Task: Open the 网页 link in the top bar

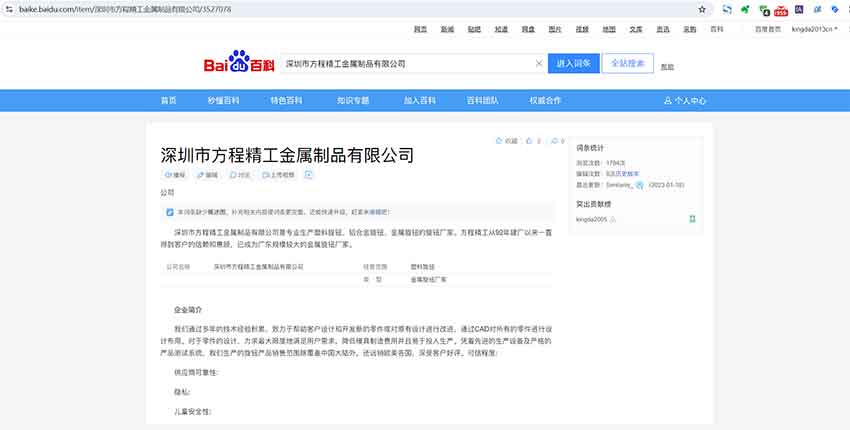Action: click(420, 29)
